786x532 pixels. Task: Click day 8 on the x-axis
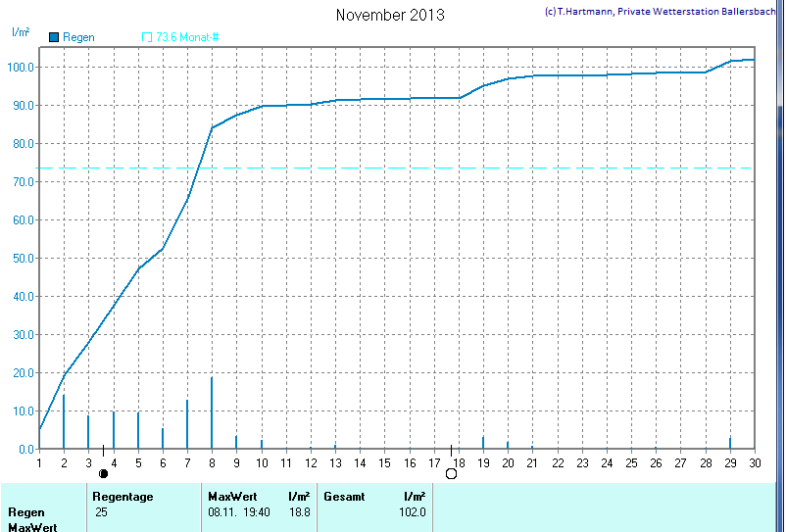[212, 463]
